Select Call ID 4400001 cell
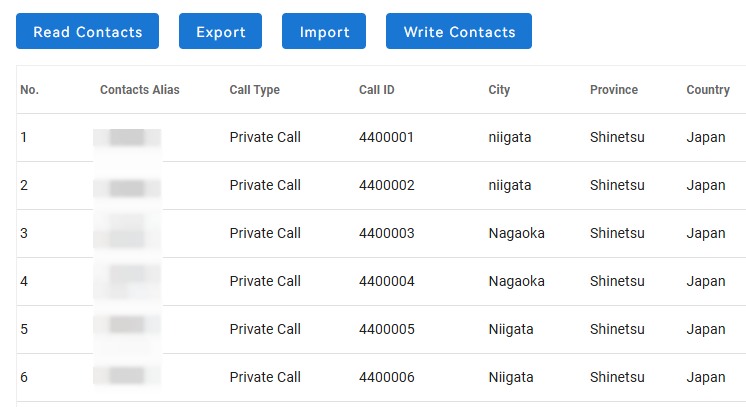This screenshot has width=746, height=407. 386,137
